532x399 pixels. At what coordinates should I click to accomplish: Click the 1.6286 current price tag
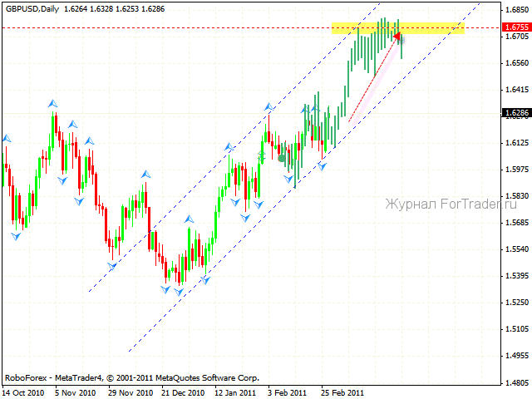tap(515, 112)
